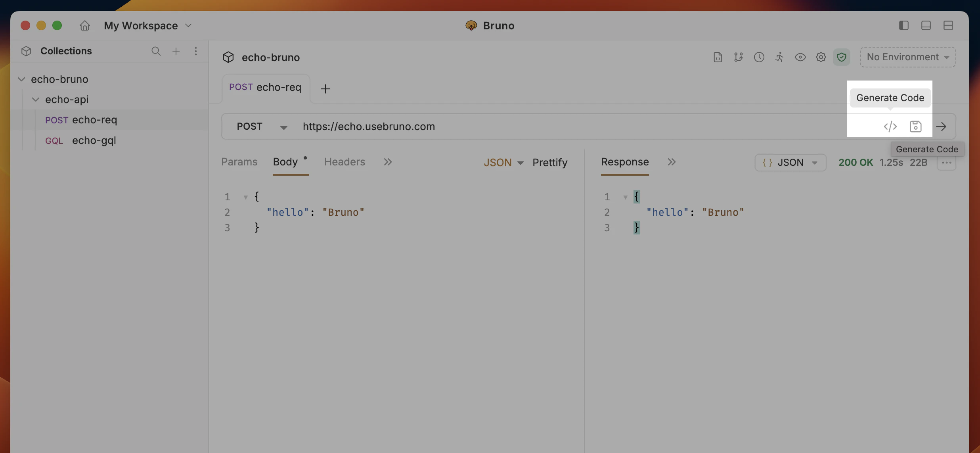The width and height of the screenshot is (980, 453).
Task: Open the request timeline clock icon
Action: 759,57
